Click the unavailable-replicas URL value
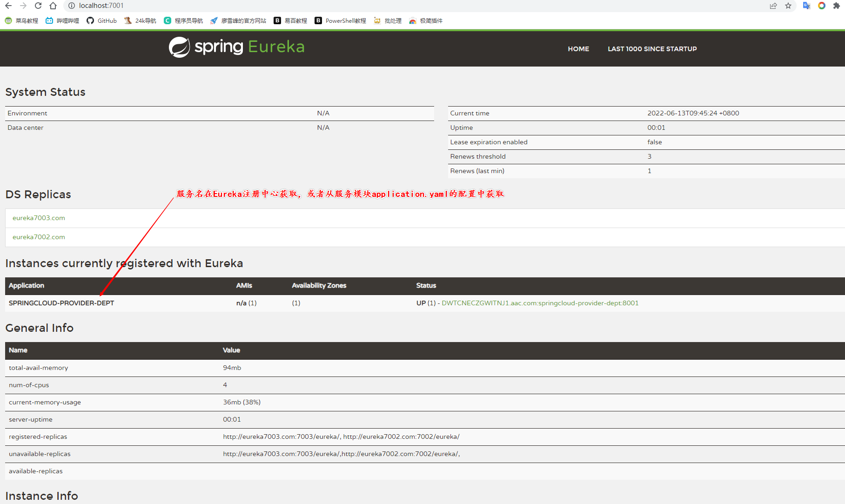Image resolution: width=845 pixels, height=504 pixels. point(341,454)
